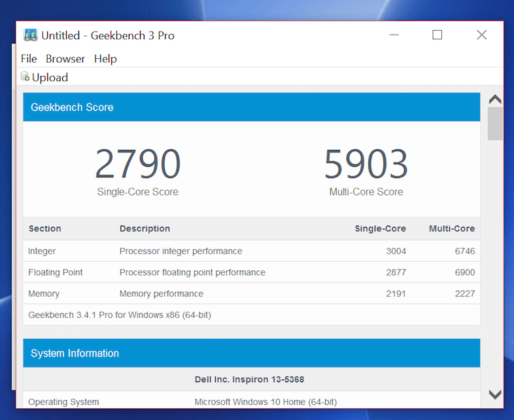Open the File menu
Viewport: 514px width, 420px height.
(x=29, y=59)
